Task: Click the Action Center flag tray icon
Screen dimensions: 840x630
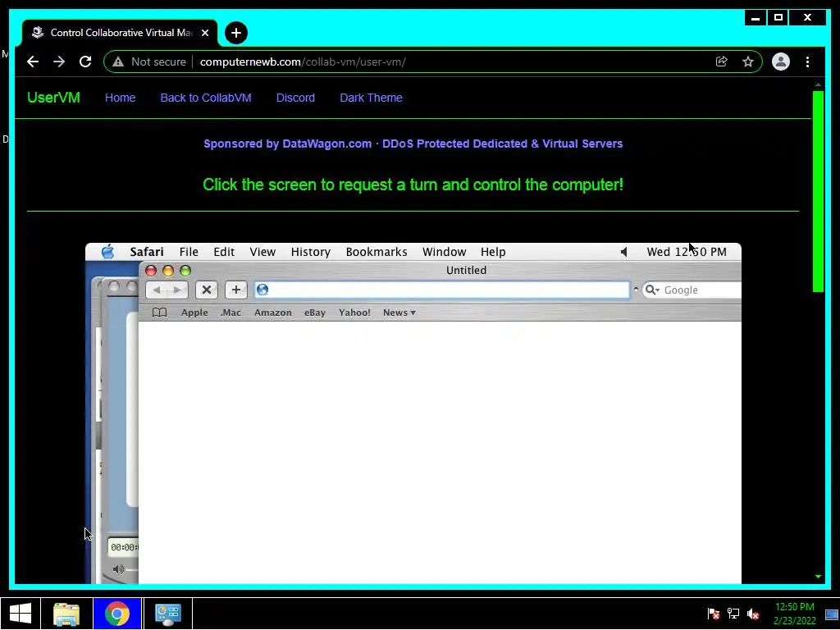Action: (x=713, y=614)
